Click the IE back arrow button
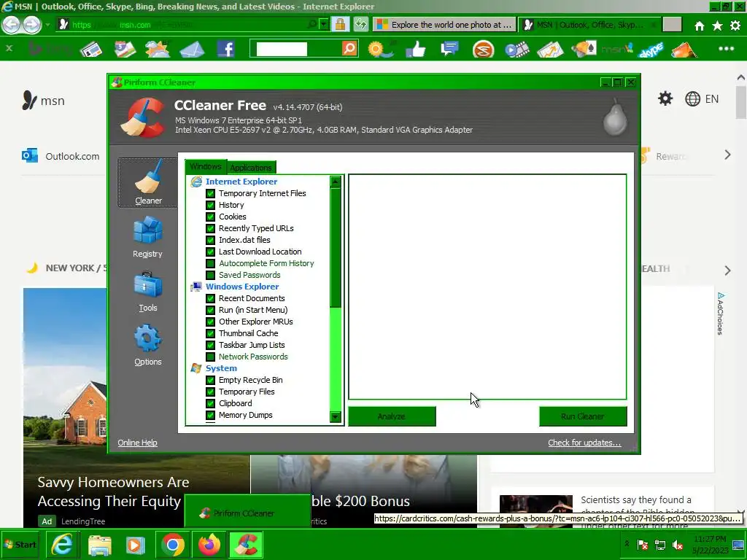This screenshot has height=560, width=747. [11, 25]
